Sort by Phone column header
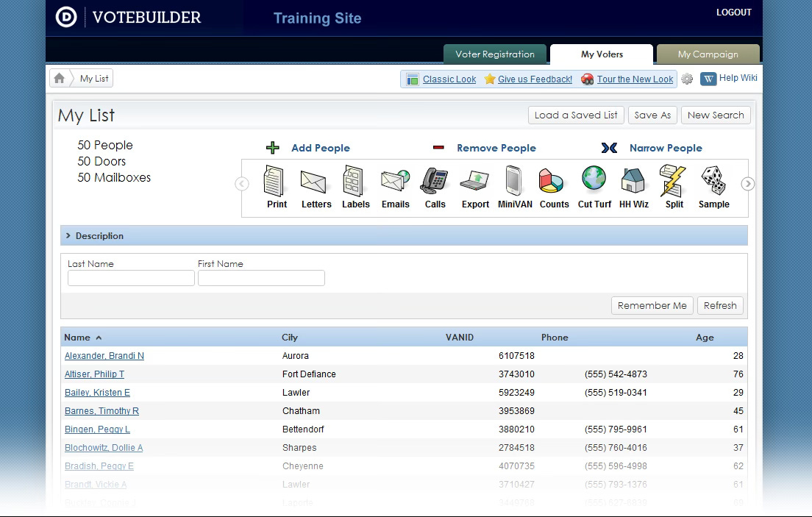This screenshot has width=812, height=517. point(555,338)
